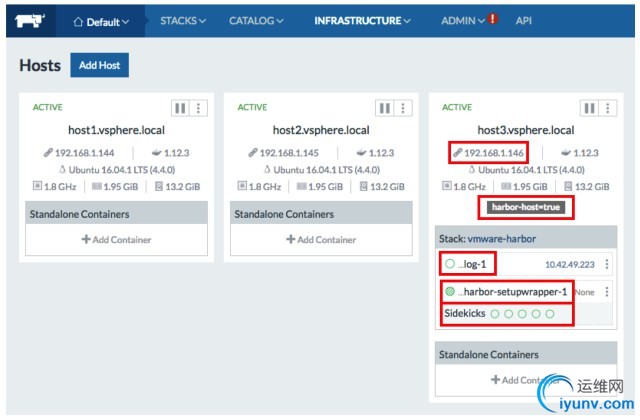640x420 pixels.
Task: Click Add Container on host2
Action: (x=321, y=240)
